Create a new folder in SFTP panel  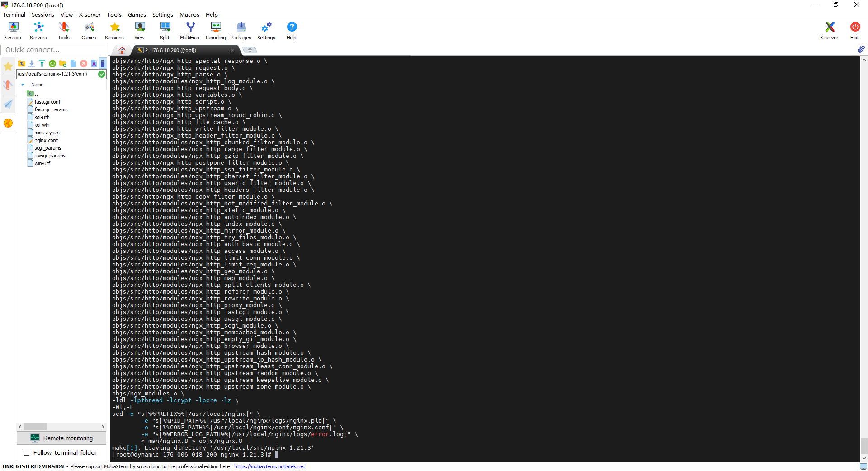[x=63, y=63]
